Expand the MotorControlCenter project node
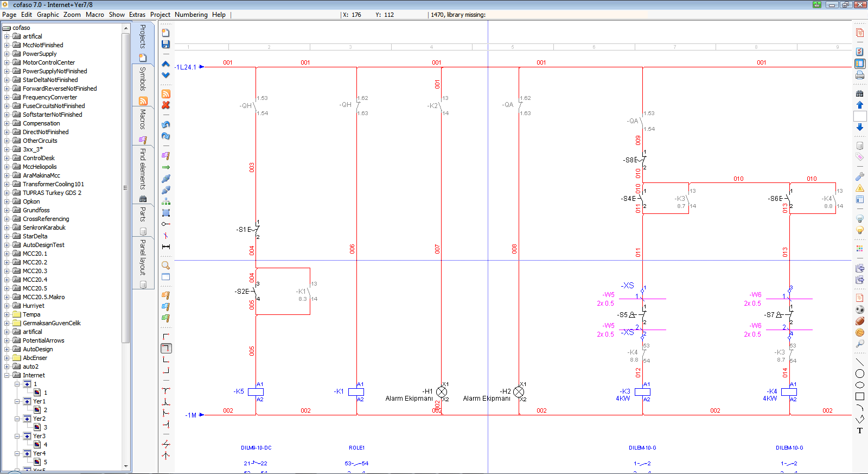The image size is (868, 474). click(7, 62)
